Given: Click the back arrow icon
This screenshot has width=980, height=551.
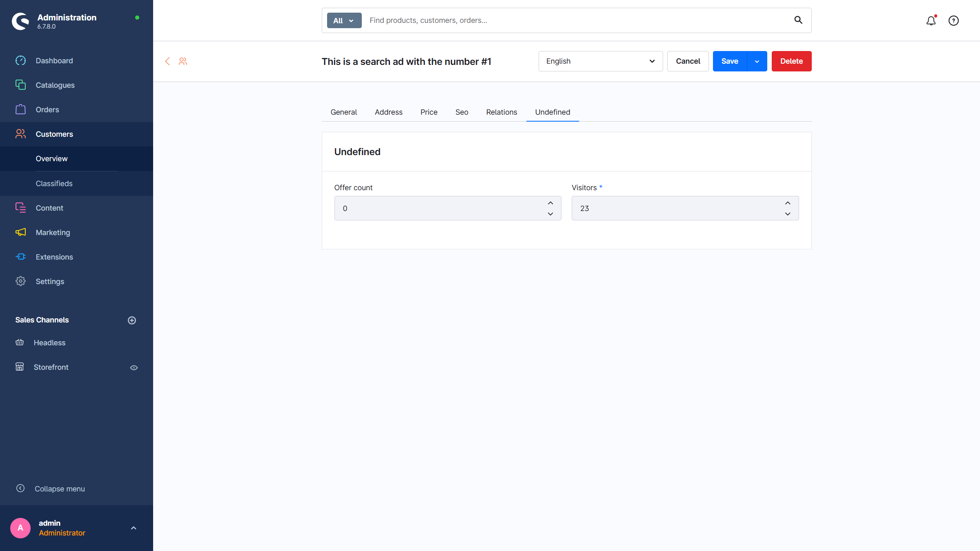Looking at the screenshot, I should 167,61.
